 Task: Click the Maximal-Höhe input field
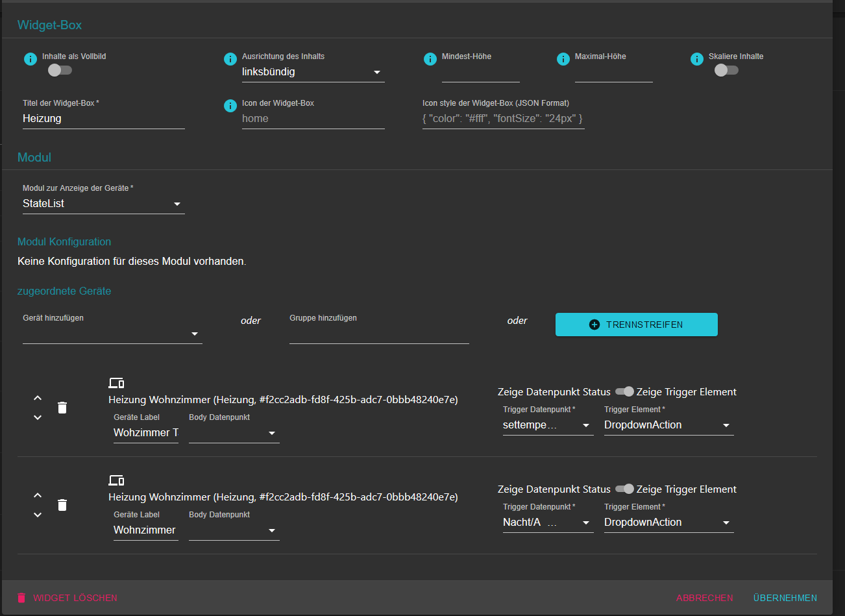(x=614, y=72)
